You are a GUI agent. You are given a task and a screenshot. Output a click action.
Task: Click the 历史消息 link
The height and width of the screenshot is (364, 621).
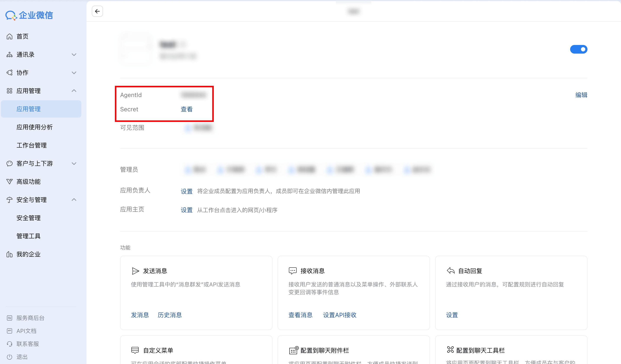(170, 315)
